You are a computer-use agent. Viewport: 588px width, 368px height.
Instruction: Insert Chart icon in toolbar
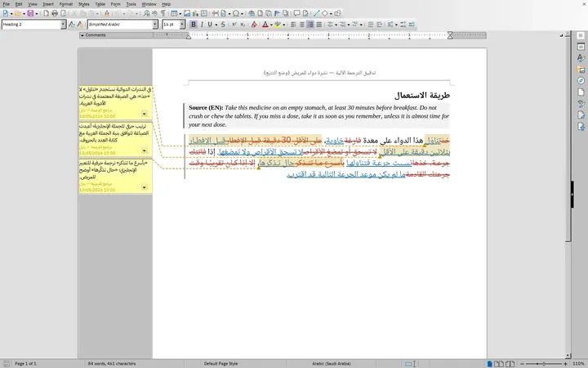pos(195,14)
